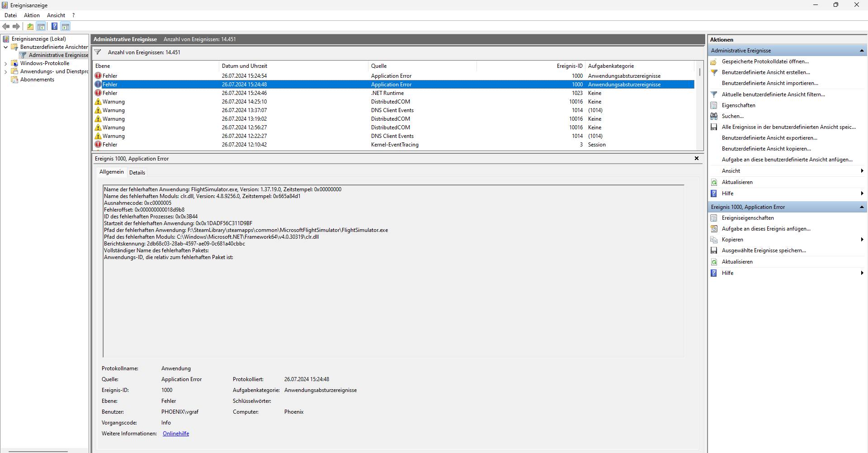Click the funnel icon beside event count
This screenshot has height=453, width=868.
[98, 52]
